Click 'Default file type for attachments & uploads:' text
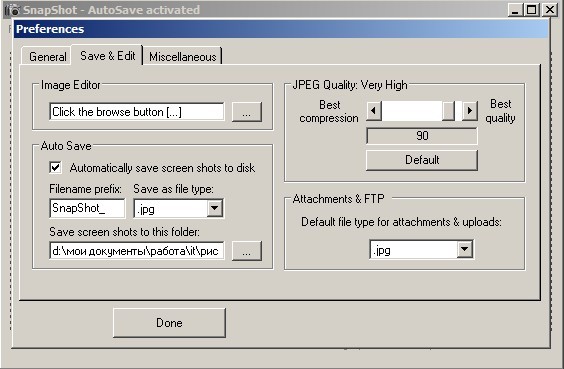Viewport: 564px width, 369px height. tap(401, 222)
